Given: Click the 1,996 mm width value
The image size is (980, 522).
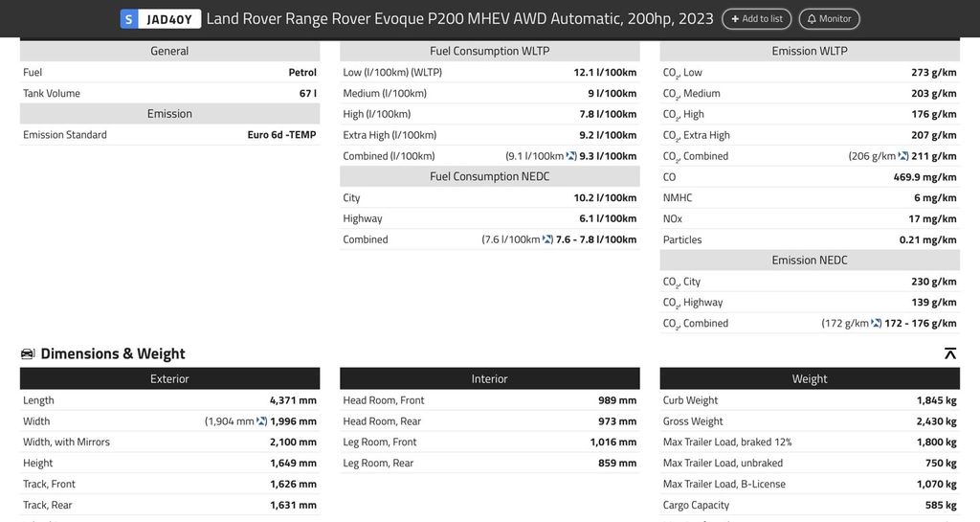Looking at the screenshot, I should tap(293, 421).
